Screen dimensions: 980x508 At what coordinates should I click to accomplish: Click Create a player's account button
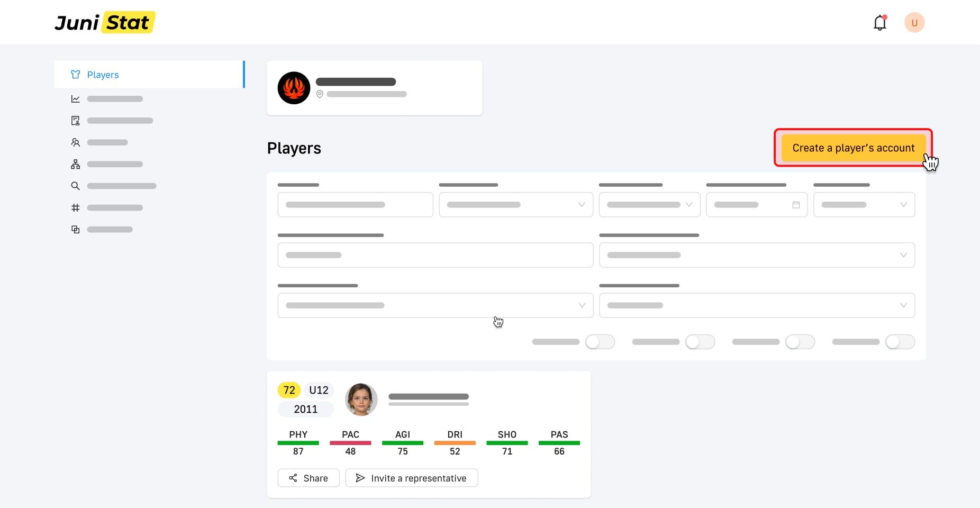tap(853, 148)
